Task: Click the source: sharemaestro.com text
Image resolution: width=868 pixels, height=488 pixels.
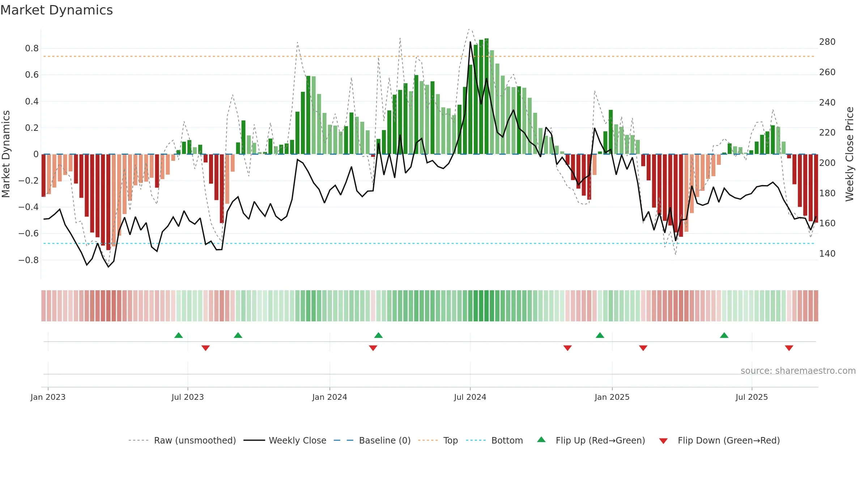Action: [x=798, y=371]
